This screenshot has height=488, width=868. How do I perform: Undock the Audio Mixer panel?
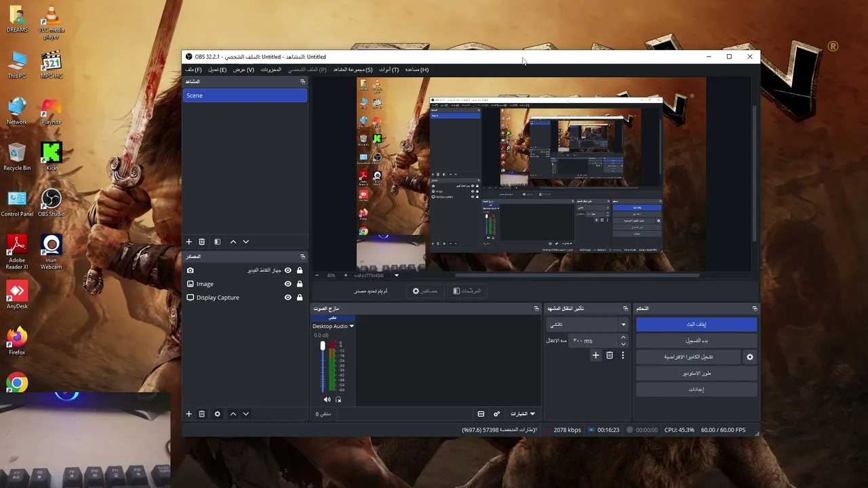tap(536, 308)
